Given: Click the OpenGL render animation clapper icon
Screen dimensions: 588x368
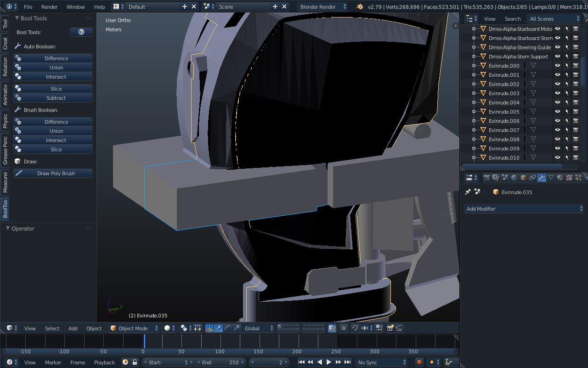Looking at the screenshot, I should click(399, 328).
